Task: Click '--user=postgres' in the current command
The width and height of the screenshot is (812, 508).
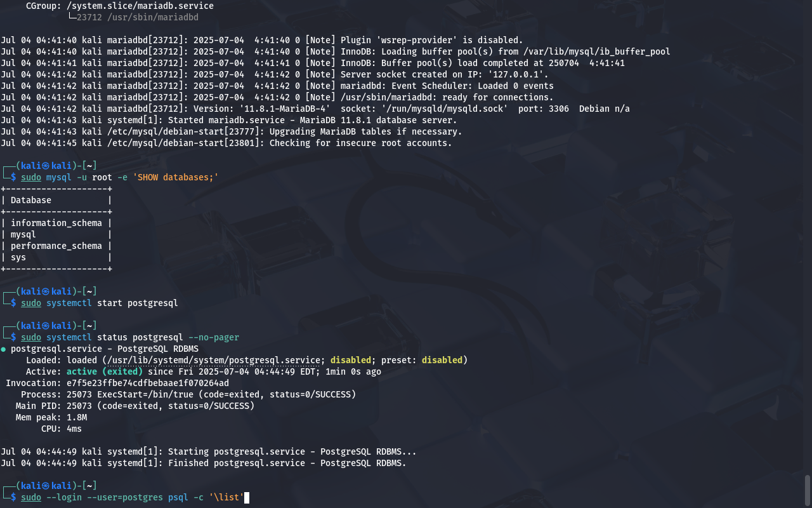Action: (x=125, y=497)
